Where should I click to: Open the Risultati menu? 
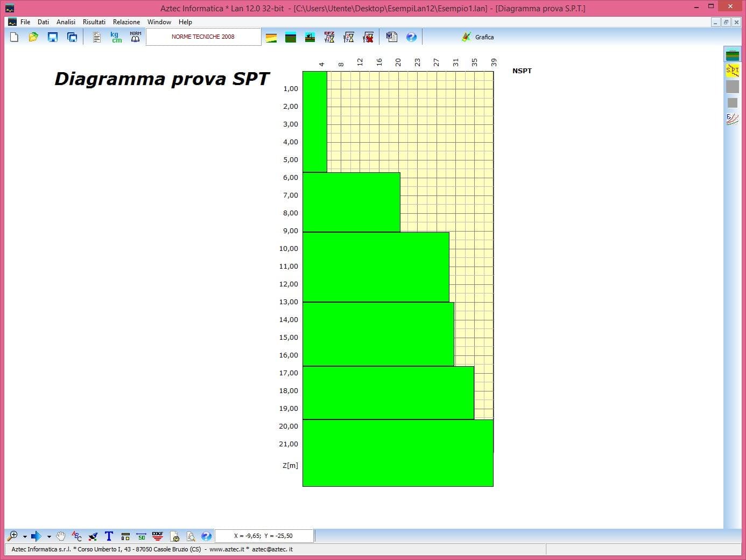(94, 22)
